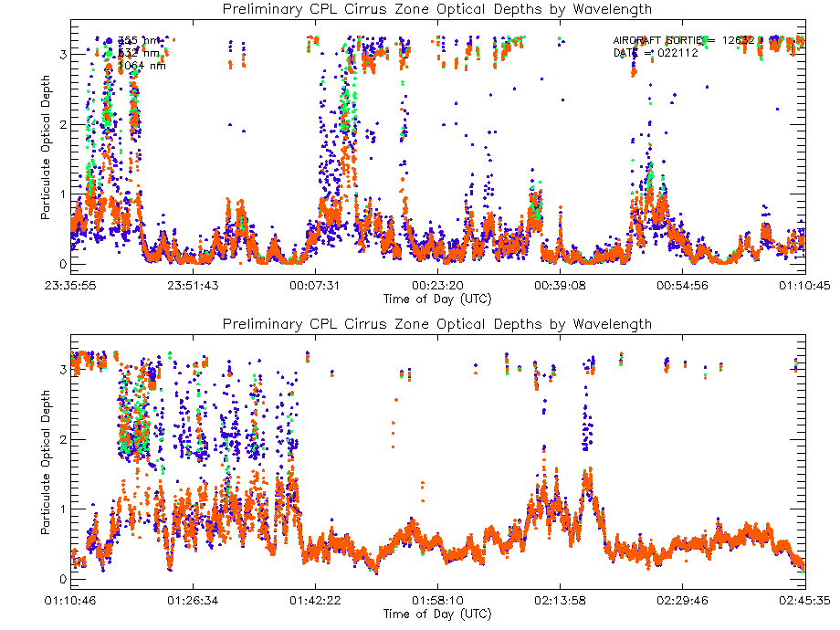Click the '3' y-axis tick of lower plot
The height and width of the screenshot is (630, 840).
click(63, 370)
